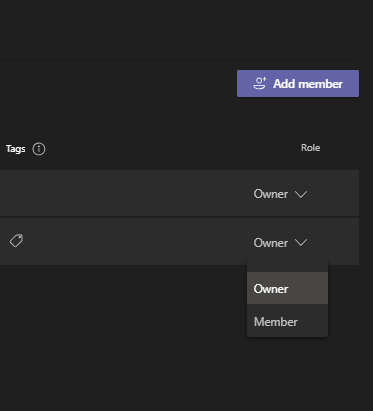
Task: Expand the first row's Owner chevron
Action: pos(301,194)
